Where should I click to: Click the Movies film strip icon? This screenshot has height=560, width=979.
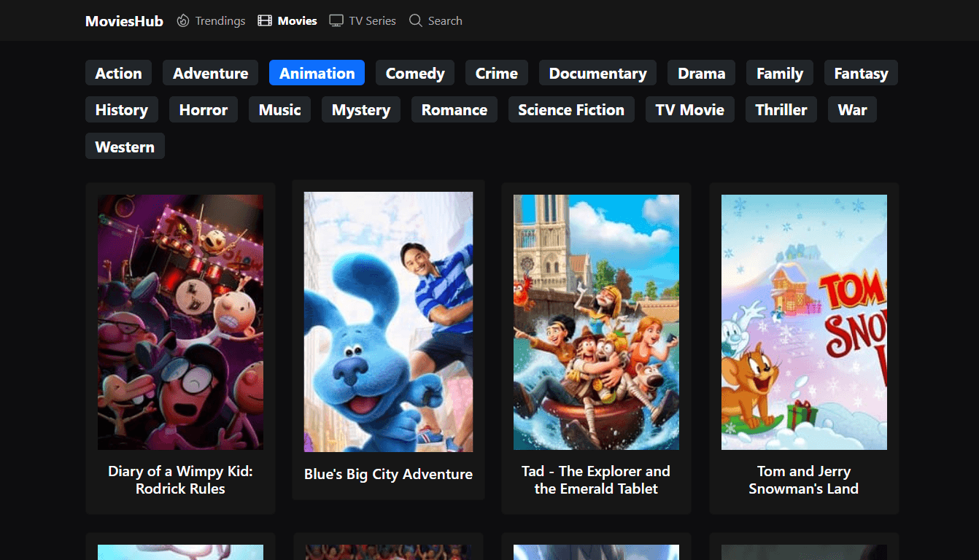tap(265, 20)
